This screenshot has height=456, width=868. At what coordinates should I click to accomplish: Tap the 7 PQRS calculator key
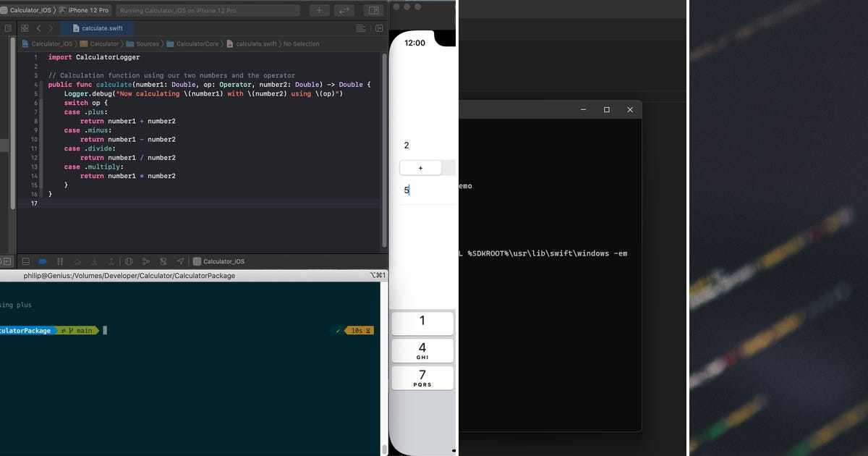click(x=422, y=377)
